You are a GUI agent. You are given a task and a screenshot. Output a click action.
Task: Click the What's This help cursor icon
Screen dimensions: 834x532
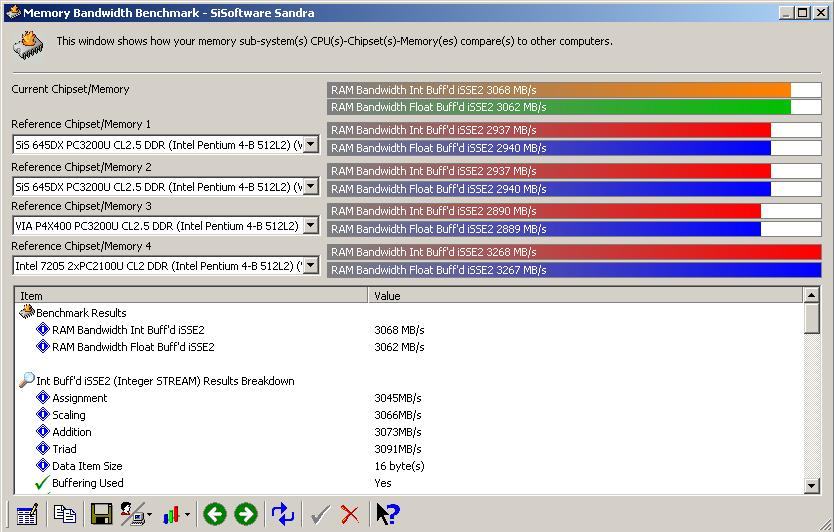coord(388,514)
